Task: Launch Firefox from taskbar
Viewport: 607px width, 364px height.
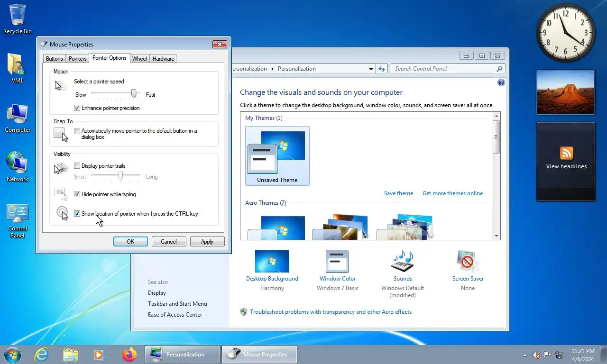Action: click(x=129, y=355)
